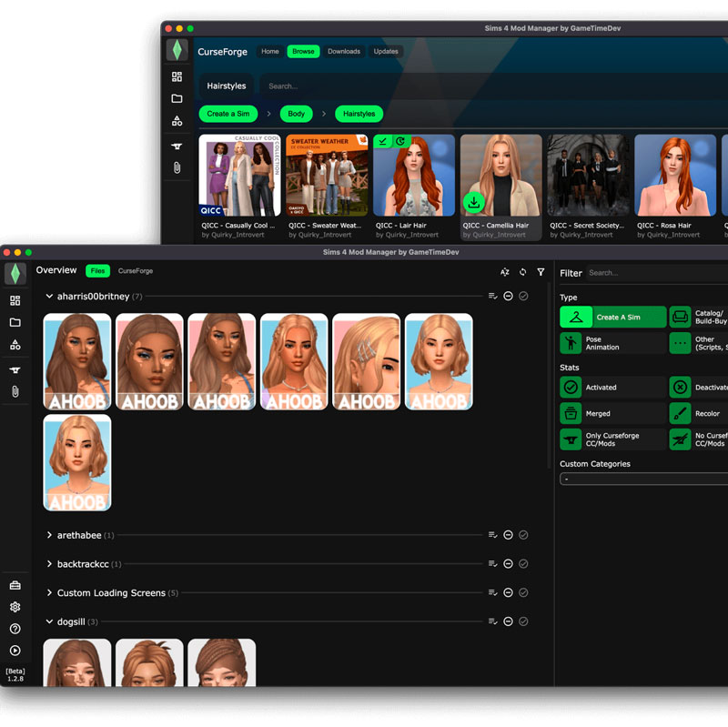
Task: Click the shapes icon in the Overview window sidebar
Action: tap(15, 345)
